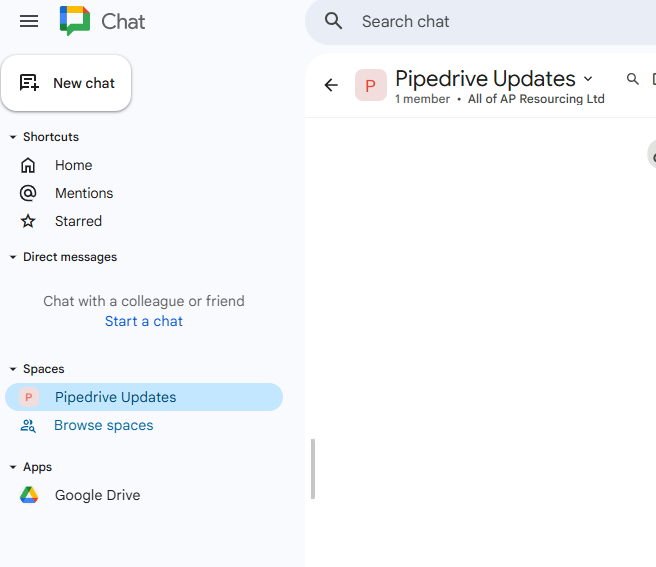Click the Start a chat link

(x=144, y=321)
